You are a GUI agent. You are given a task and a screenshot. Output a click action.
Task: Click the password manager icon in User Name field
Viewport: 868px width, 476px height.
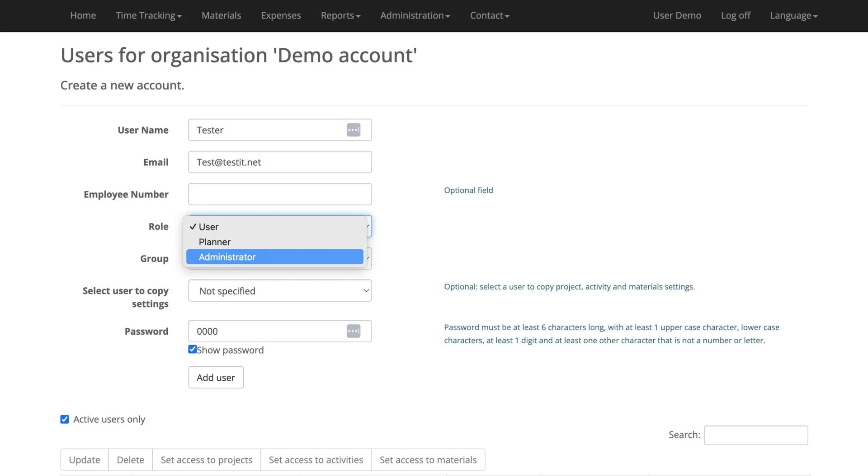pos(353,130)
